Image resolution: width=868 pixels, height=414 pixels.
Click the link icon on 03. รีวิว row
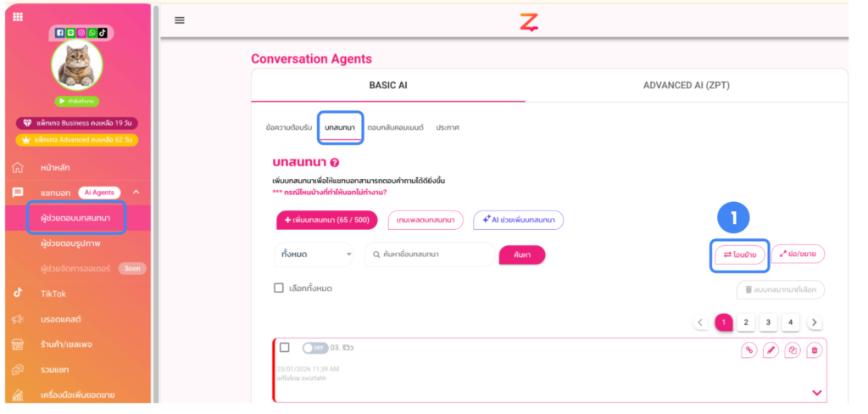click(748, 350)
